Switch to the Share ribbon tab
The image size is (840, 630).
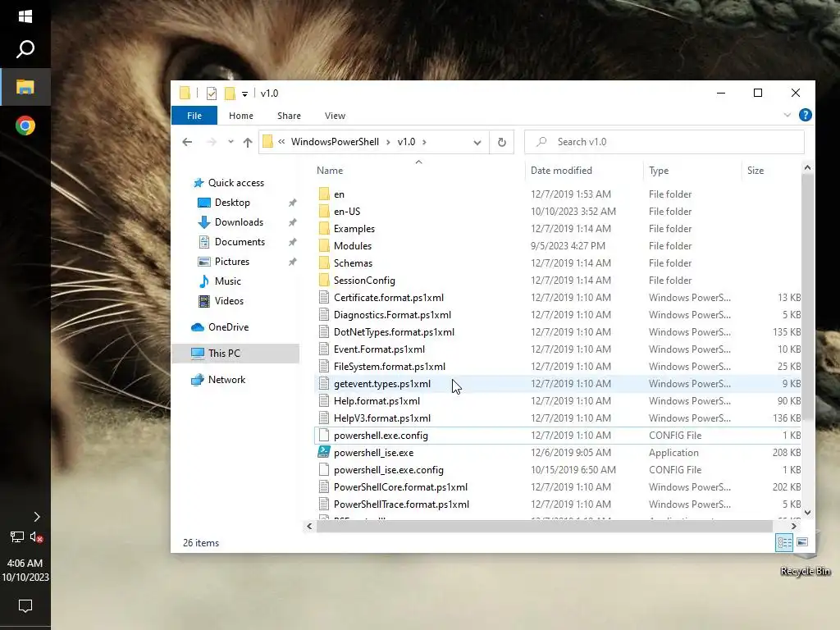[x=289, y=116]
